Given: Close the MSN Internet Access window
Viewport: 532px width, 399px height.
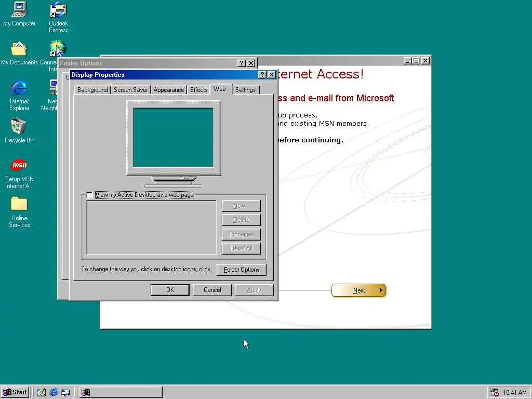Looking at the screenshot, I should coord(425,61).
